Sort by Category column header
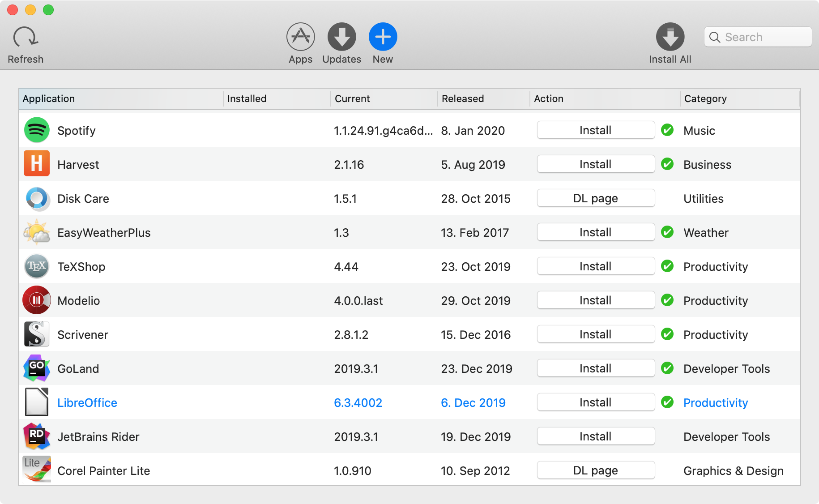 coord(740,99)
